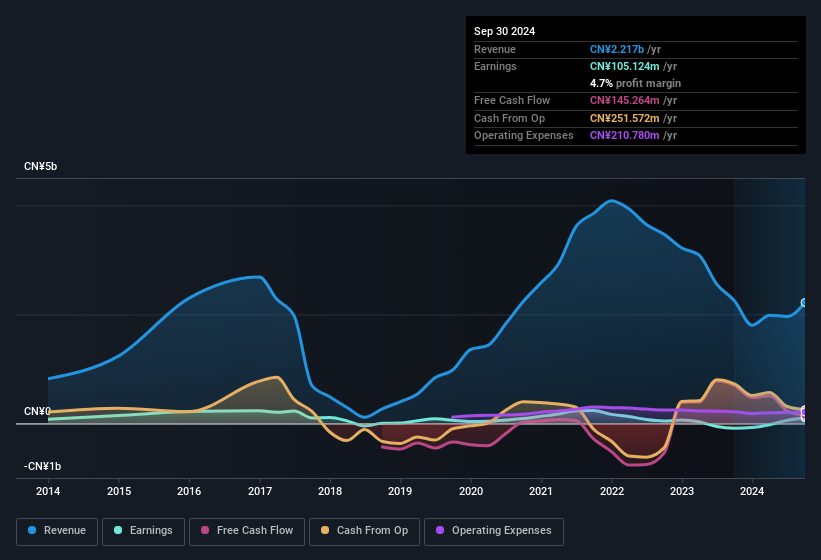Click the Revenue endpoint marker on chart
This screenshot has height=560, width=821.
pyautogui.click(x=804, y=303)
